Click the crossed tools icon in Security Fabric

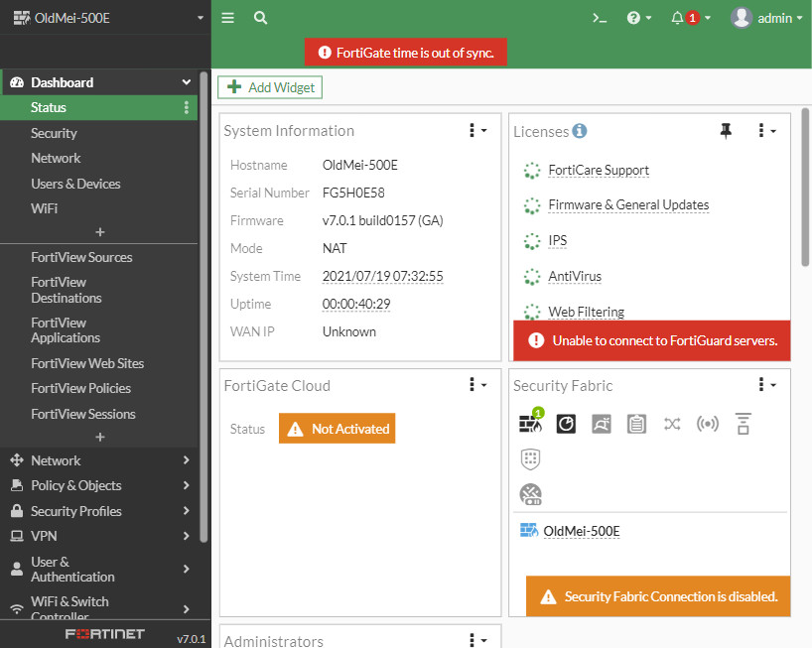click(531, 494)
